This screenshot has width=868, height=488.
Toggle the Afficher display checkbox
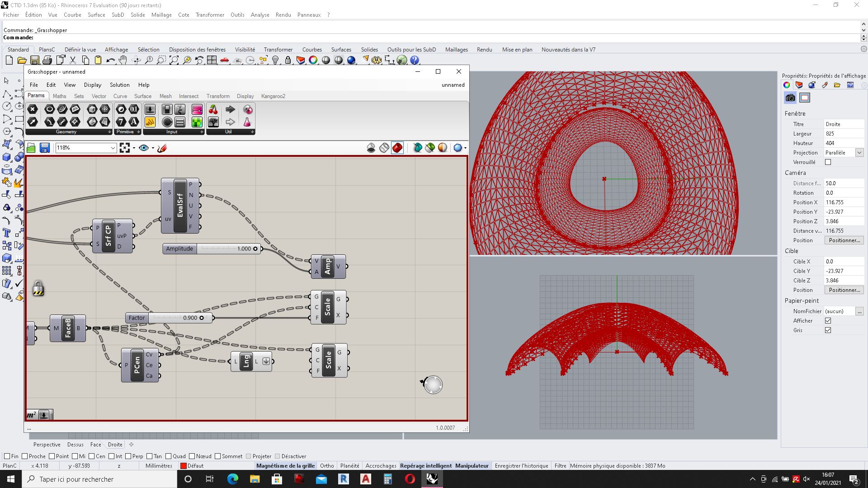828,320
